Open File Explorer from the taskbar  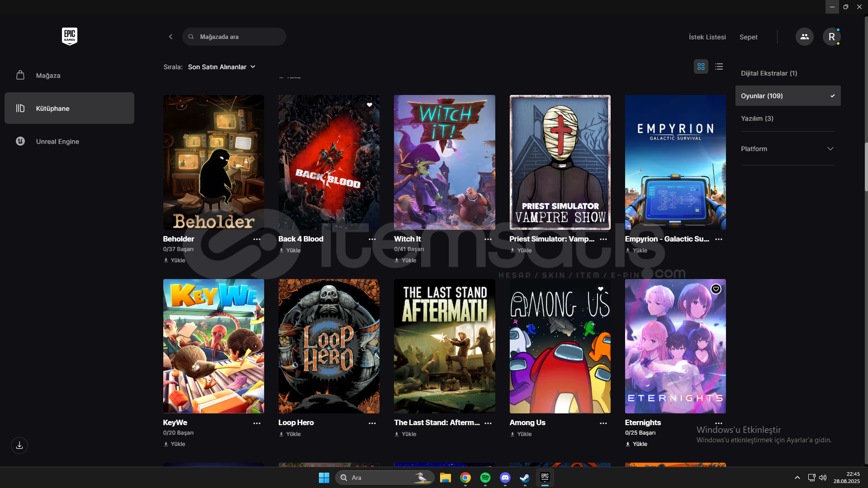coord(445,478)
